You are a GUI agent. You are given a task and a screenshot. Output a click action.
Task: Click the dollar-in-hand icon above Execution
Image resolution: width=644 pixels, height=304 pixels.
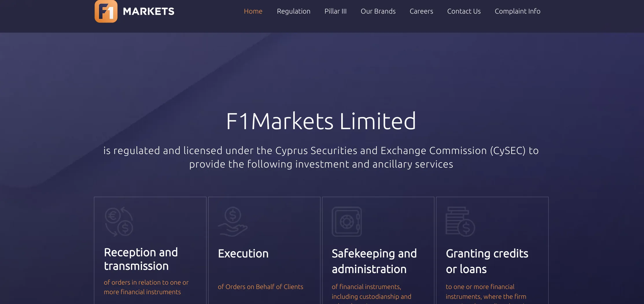[232, 221]
